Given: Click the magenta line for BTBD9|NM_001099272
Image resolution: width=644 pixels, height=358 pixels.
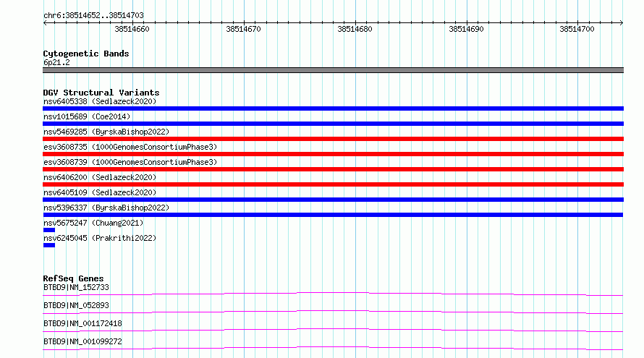Looking at the screenshot, I should [333, 348].
